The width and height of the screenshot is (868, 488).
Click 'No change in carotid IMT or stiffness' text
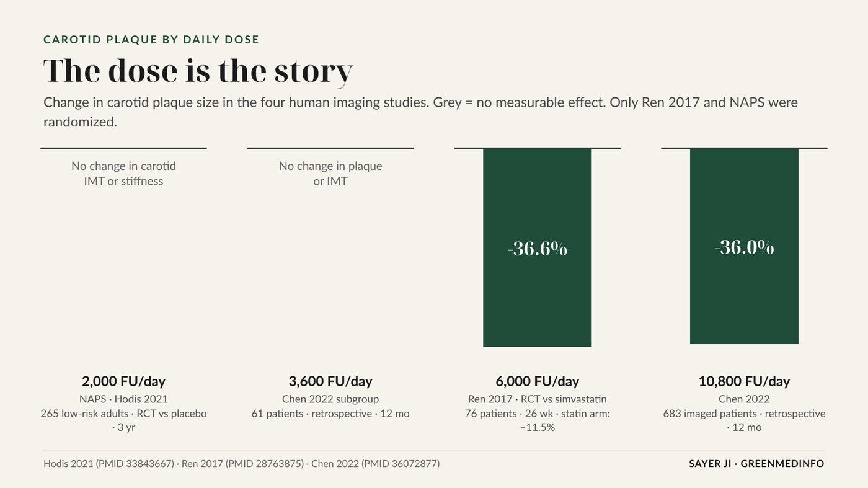(123, 174)
